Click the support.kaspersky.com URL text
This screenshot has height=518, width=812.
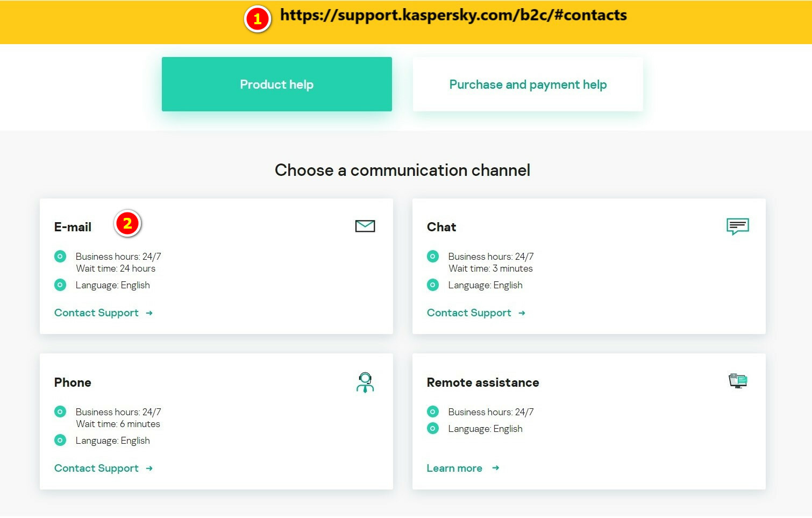[x=453, y=15]
